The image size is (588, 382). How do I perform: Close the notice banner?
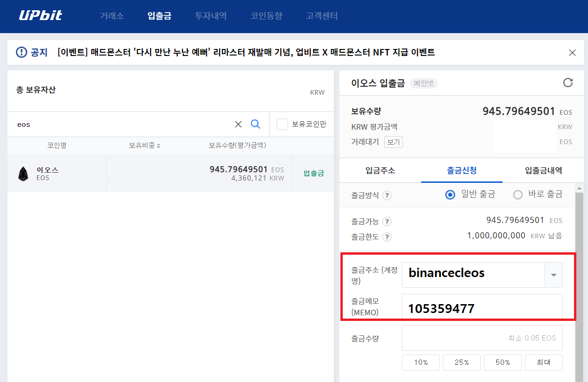pyautogui.click(x=572, y=53)
